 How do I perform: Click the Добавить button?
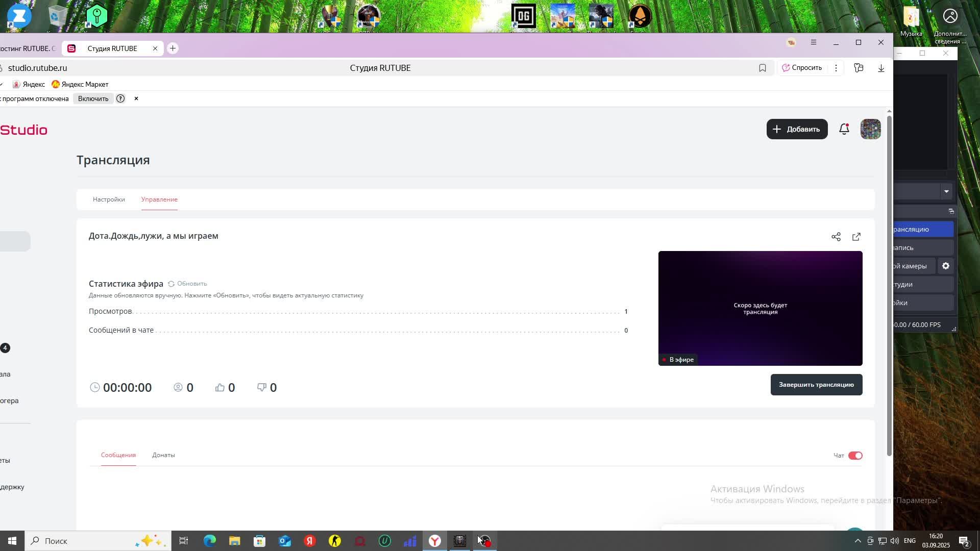pos(797,129)
